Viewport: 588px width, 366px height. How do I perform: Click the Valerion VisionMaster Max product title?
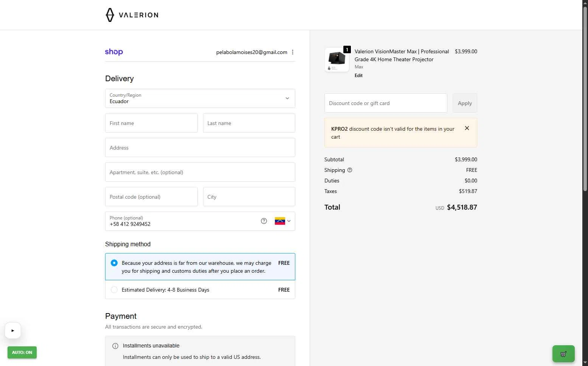(x=402, y=56)
